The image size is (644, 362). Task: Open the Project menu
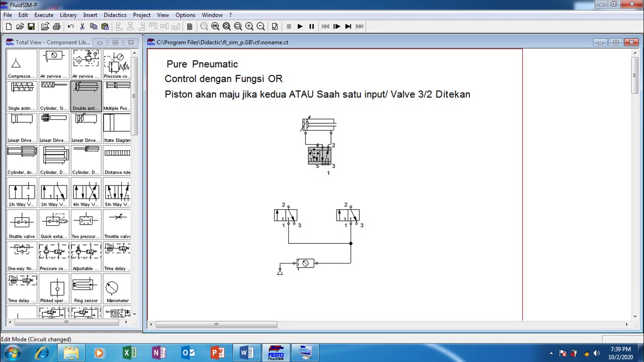[x=142, y=15]
